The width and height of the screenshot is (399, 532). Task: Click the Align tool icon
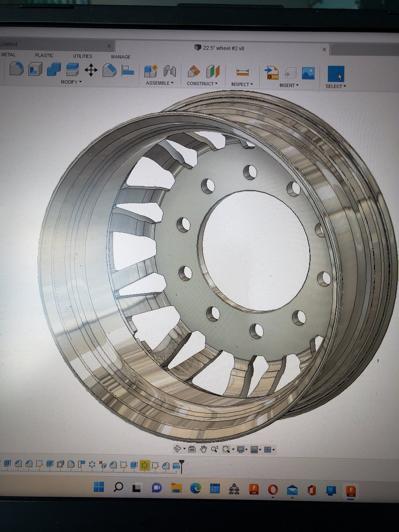(x=128, y=70)
